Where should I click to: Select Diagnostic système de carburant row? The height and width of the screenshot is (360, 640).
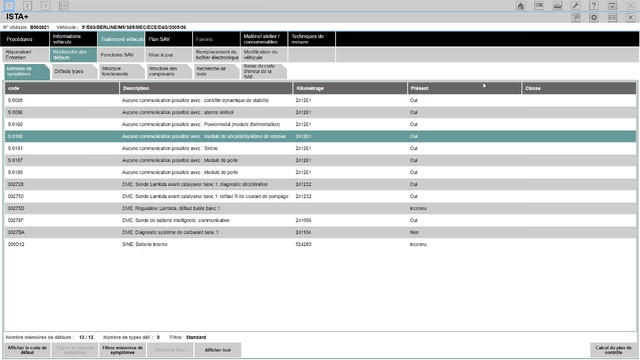coord(320,232)
